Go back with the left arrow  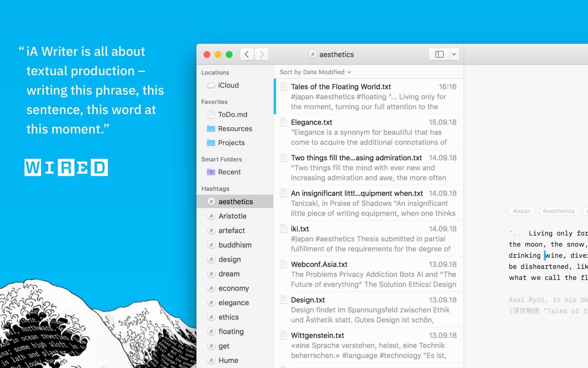[x=247, y=54]
